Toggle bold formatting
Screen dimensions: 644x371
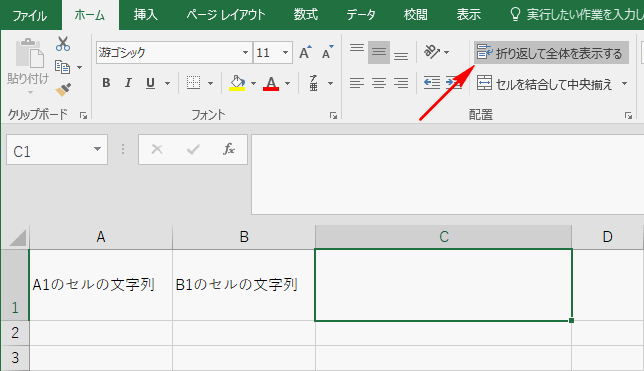tap(106, 83)
